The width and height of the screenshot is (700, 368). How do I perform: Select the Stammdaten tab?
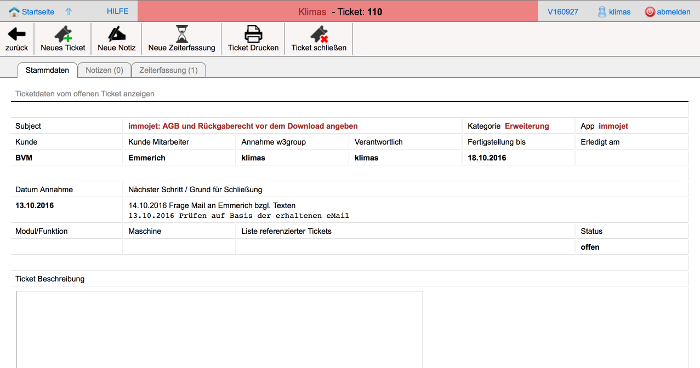tap(47, 70)
